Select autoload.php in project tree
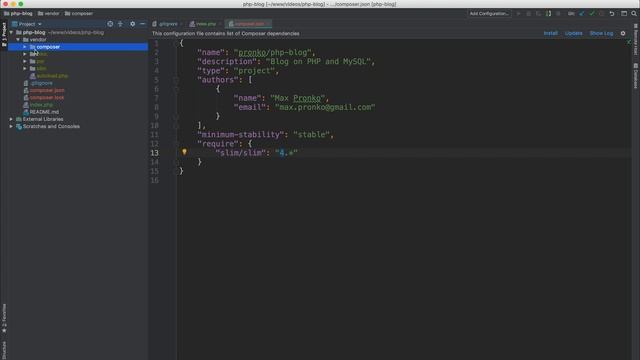 click(x=52, y=76)
